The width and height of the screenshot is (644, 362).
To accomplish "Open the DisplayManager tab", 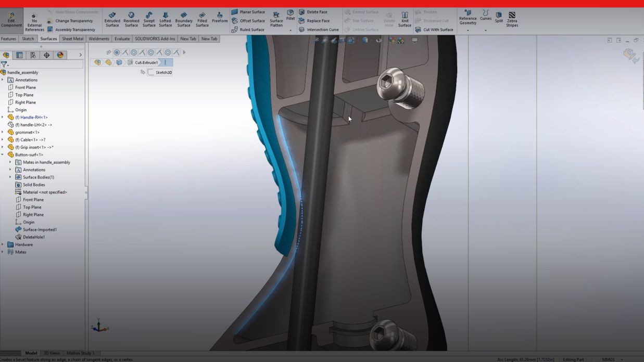I will pos(60,55).
